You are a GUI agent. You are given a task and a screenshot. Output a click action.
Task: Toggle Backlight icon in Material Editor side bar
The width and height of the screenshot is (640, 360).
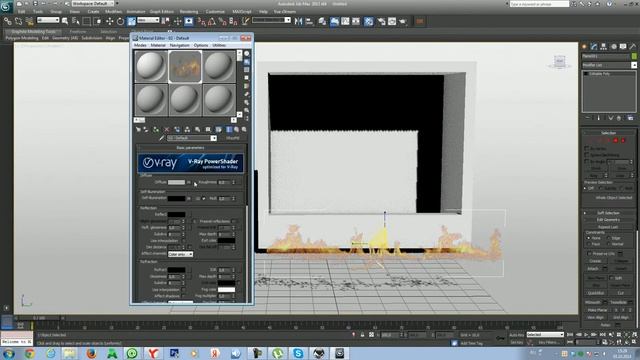pyautogui.click(x=247, y=62)
